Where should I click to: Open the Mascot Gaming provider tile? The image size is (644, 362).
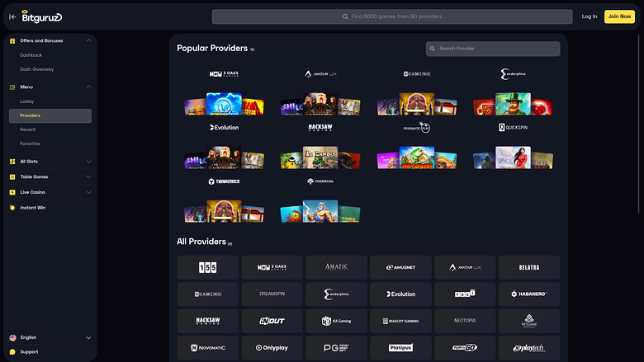click(x=401, y=321)
